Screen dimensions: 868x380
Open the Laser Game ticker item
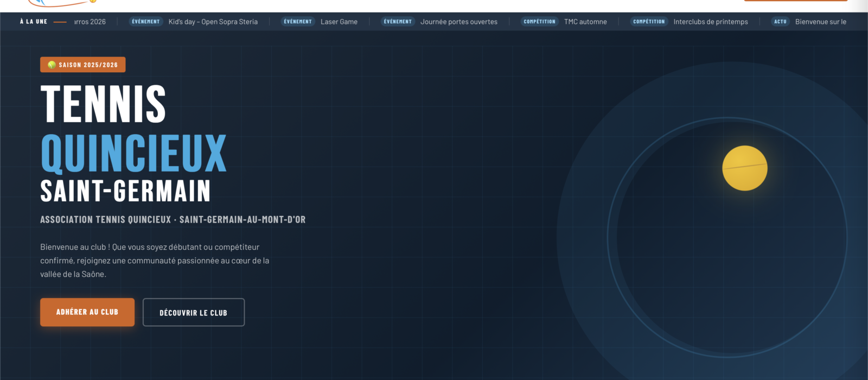(339, 22)
